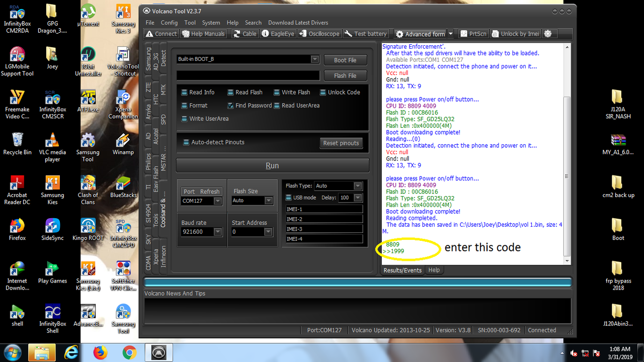Screen dimensions: 644x362
Task: Expand the Built-in BOOT_B dropdown
Action: click(x=315, y=59)
